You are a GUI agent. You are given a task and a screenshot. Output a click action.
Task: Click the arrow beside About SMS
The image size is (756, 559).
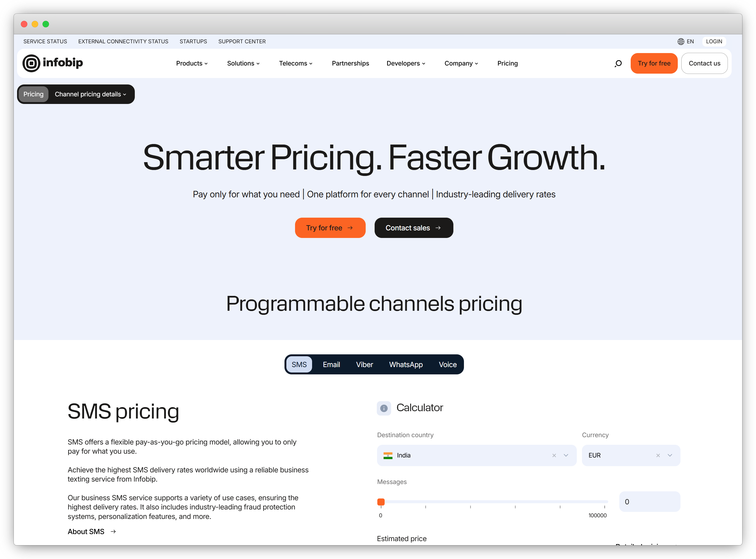pyautogui.click(x=113, y=531)
